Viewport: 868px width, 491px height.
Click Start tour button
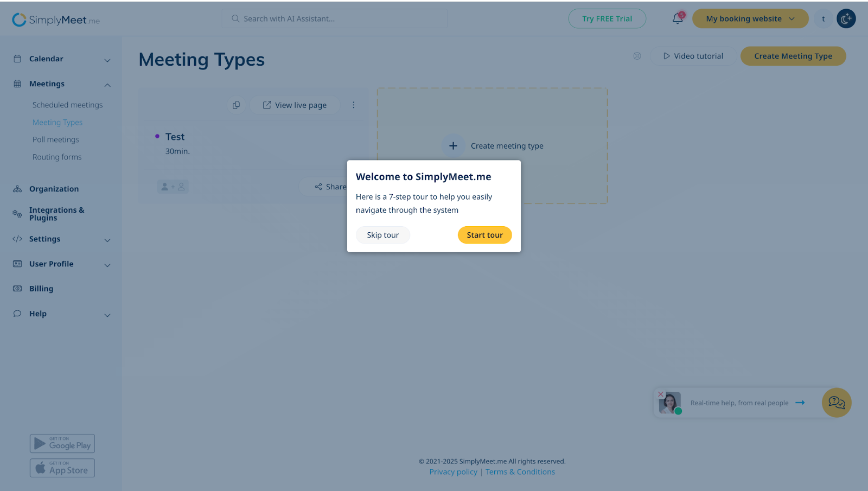coord(485,235)
